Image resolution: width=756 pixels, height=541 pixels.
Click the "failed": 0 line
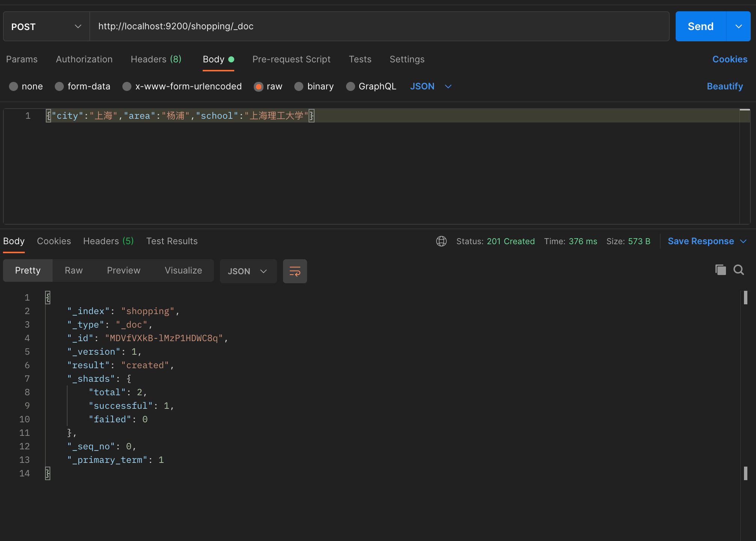point(118,419)
